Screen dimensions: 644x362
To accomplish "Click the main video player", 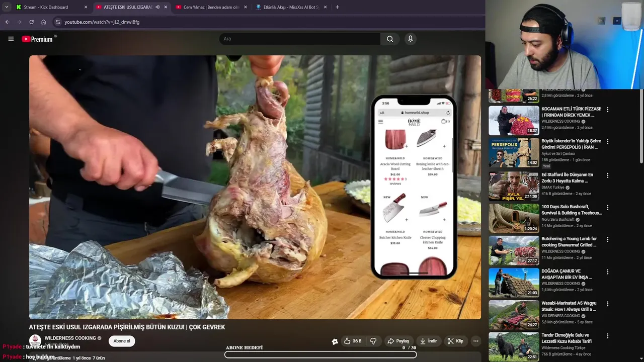I will pyautogui.click(x=255, y=187).
